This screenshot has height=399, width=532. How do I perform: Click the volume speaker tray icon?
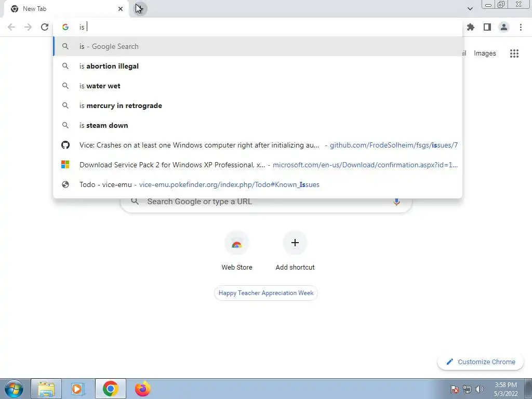(480, 389)
